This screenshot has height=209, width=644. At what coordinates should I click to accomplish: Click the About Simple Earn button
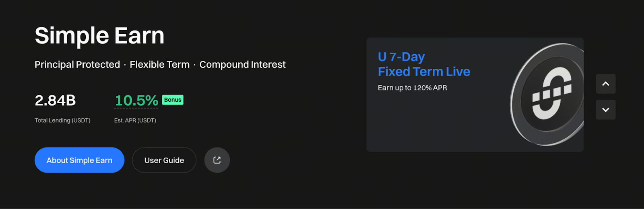79,160
